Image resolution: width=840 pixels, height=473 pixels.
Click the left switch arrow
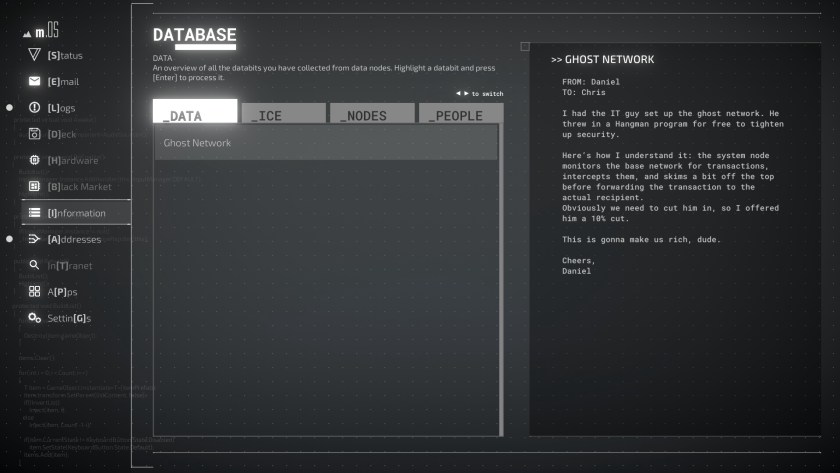click(457, 94)
